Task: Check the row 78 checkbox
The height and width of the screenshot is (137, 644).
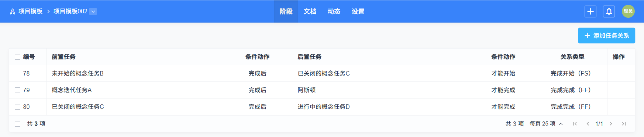Action: 17,73
